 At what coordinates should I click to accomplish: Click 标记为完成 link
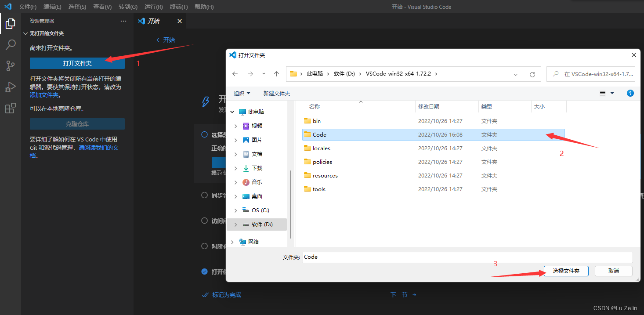click(221, 295)
